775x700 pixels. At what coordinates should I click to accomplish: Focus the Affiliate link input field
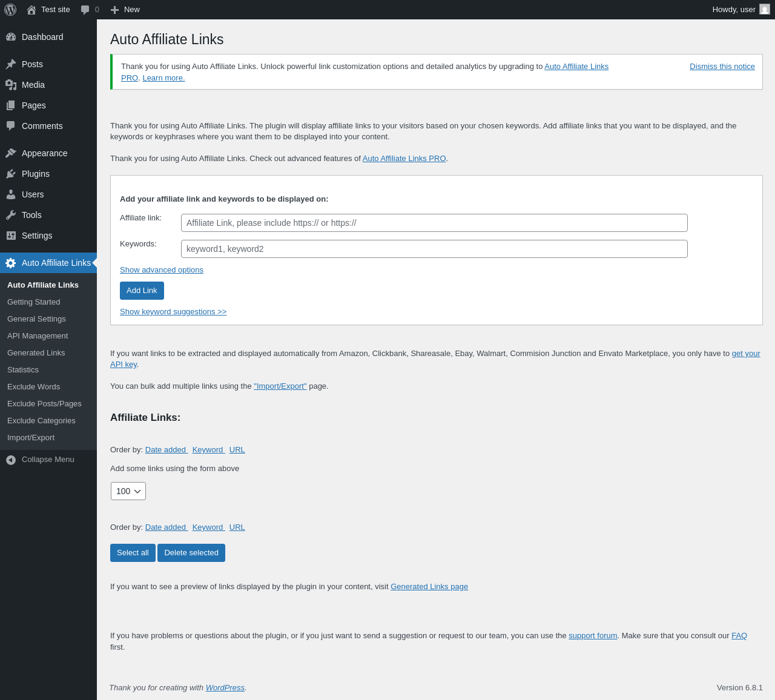click(x=434, y=223)
